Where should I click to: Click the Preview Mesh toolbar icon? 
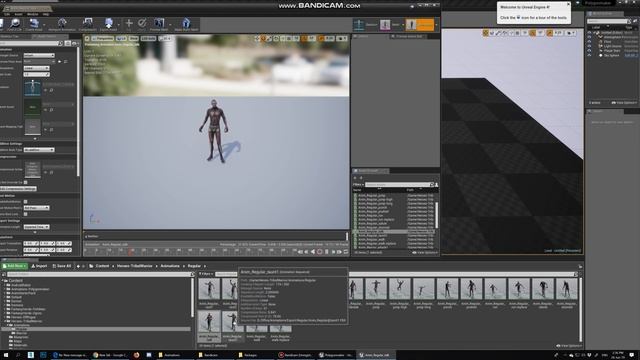coord(159,24)
